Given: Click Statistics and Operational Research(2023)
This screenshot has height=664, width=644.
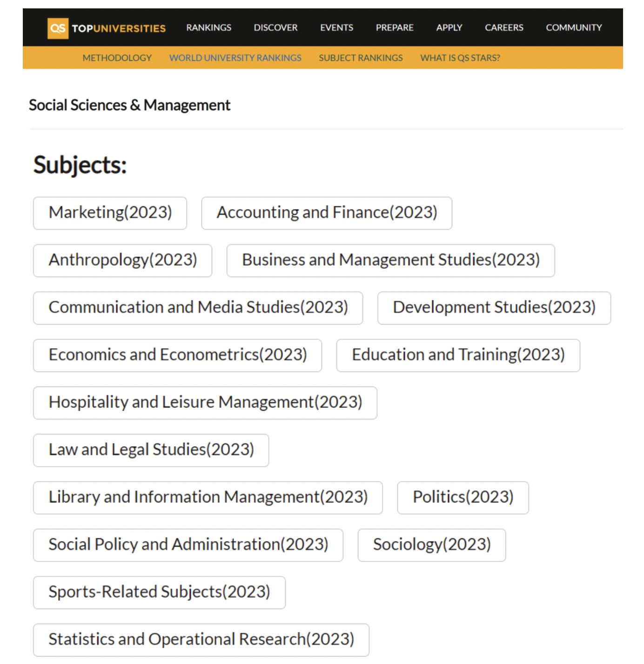Looking at the screenshot, I should coord(201,640).
